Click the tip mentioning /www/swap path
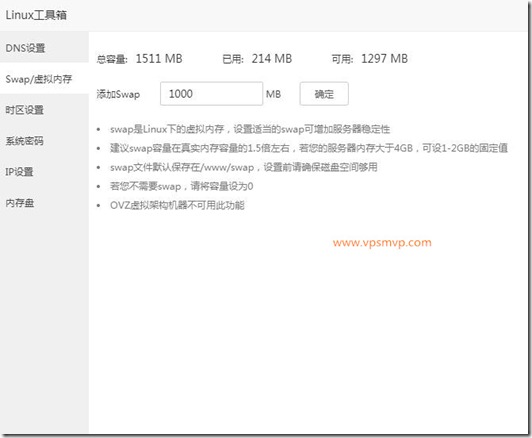Image resolution: width=532 pixels, height=438 pixels. point(244,167)
